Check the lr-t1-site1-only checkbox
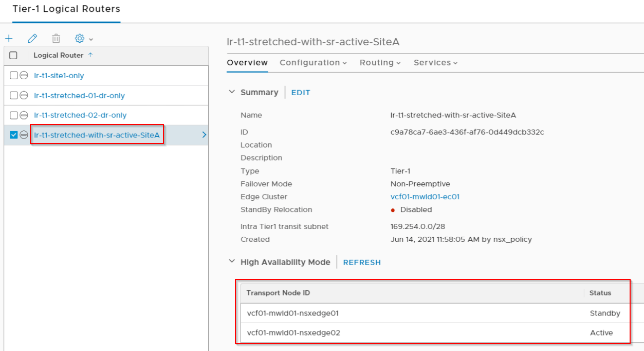This screenshot has width=644, height=351. 14,76
